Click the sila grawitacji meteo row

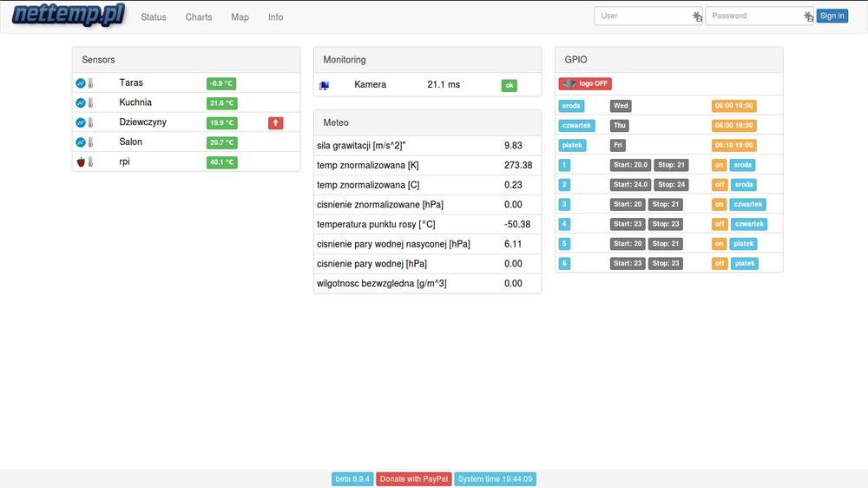click(427, 146)
